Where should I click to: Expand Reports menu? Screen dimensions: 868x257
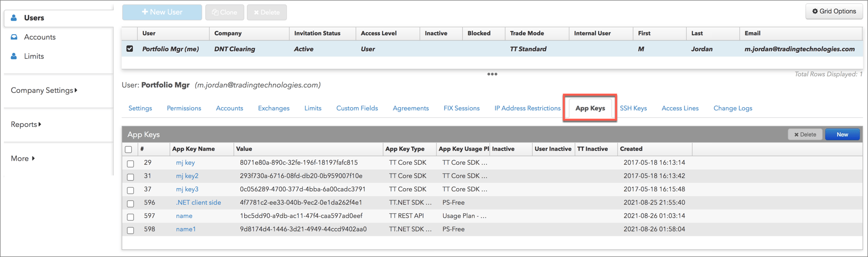click(26, 124)
